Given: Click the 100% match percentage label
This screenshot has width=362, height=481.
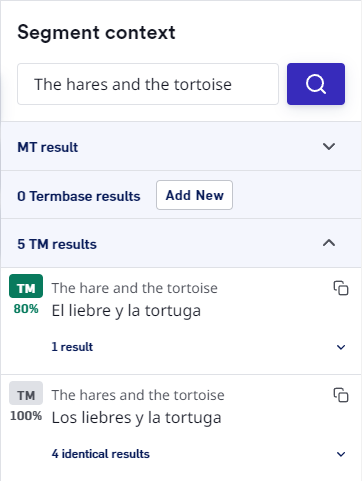Looking at the screenshot, I should (x=26, y=416).
